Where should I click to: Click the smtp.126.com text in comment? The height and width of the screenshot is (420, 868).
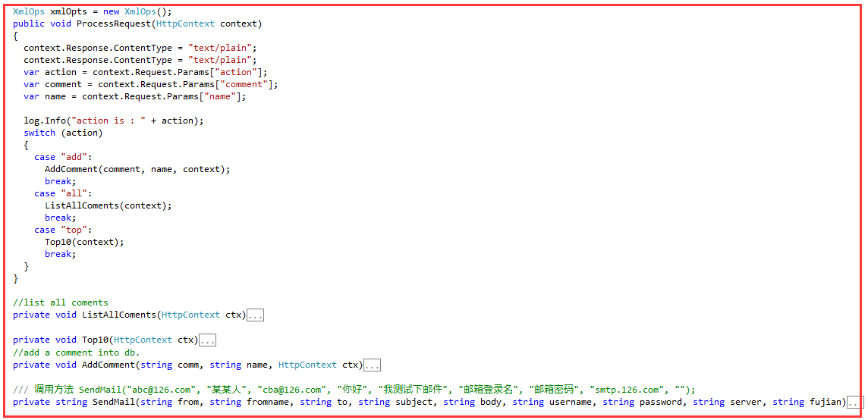[626, 389]
